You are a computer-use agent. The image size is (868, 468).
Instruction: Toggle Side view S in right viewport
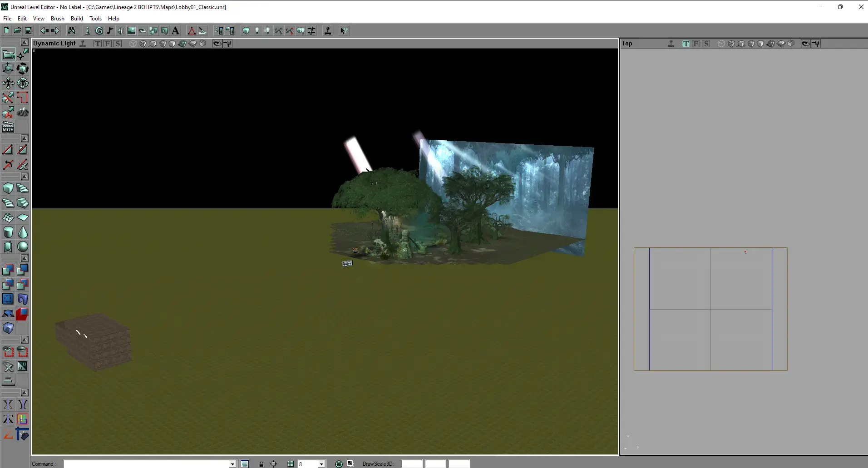[x=706, y=44]
